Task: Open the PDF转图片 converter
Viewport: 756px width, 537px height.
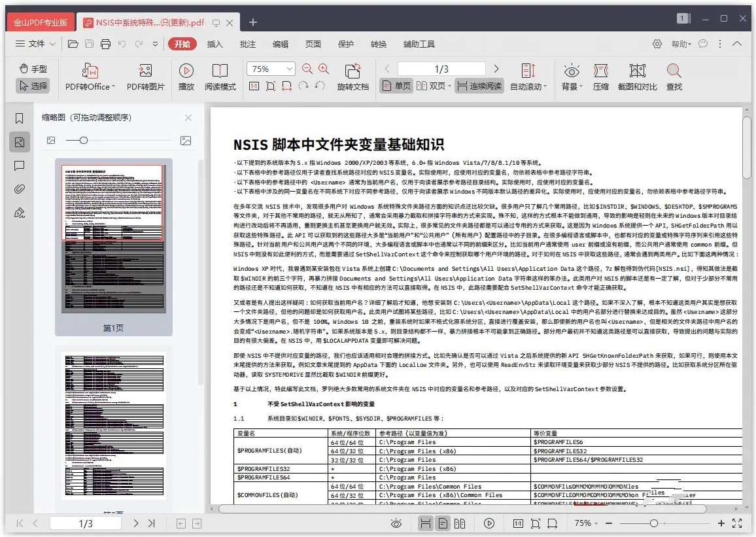Action: (145, 77)
